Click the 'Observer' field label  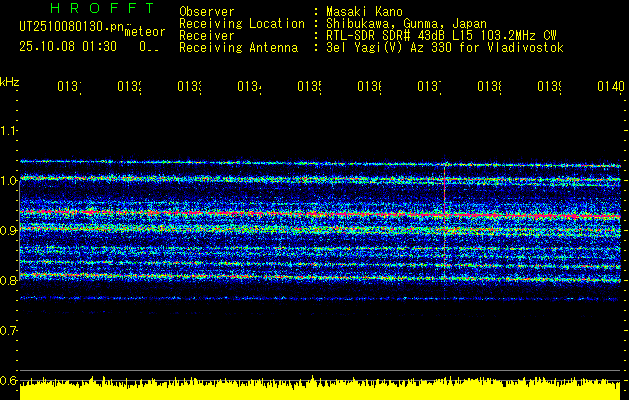[x=207, y=12]
